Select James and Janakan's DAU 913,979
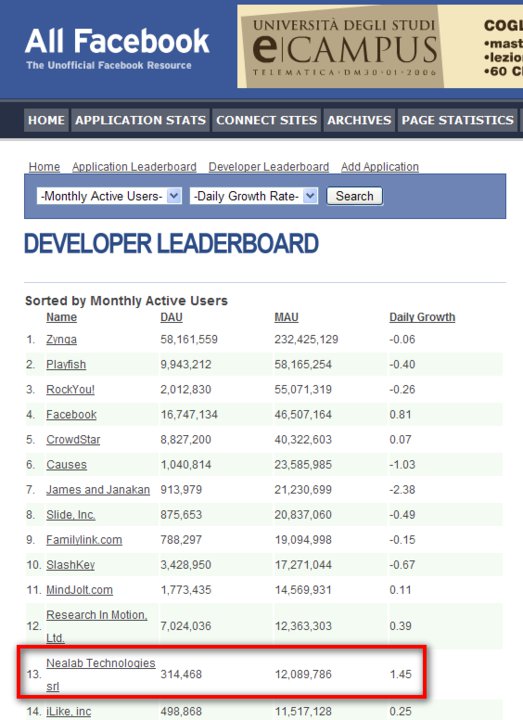The width and height of the screenshot is (523, 720). click(181, 490)
